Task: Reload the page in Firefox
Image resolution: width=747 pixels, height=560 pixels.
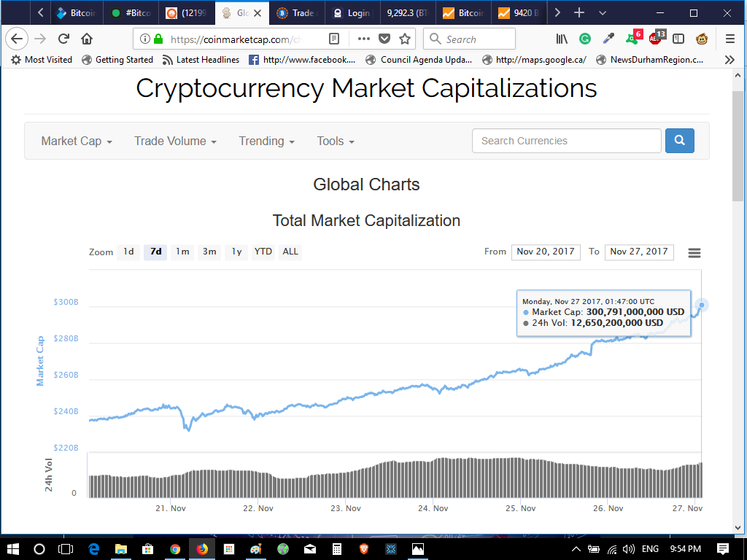Action: (x=63, y=39)
